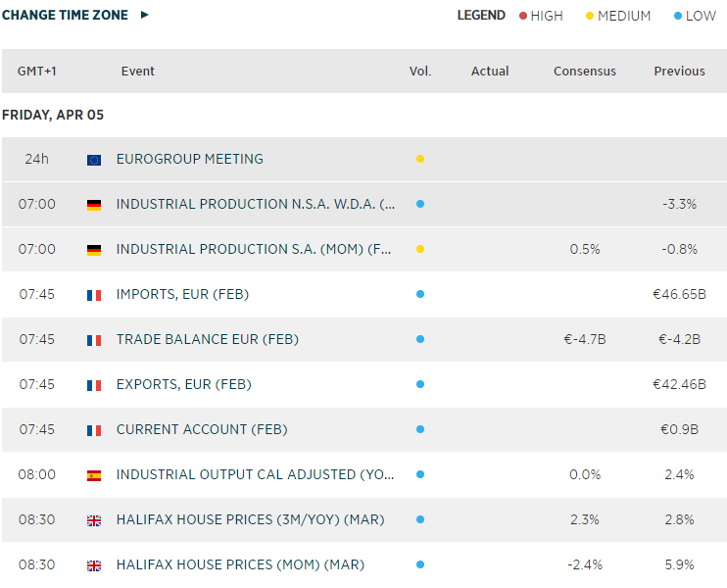The image size is (727, 588).
Task: Expand the Exports, EUR (Feb) row
Action: [x=183, y=384]
